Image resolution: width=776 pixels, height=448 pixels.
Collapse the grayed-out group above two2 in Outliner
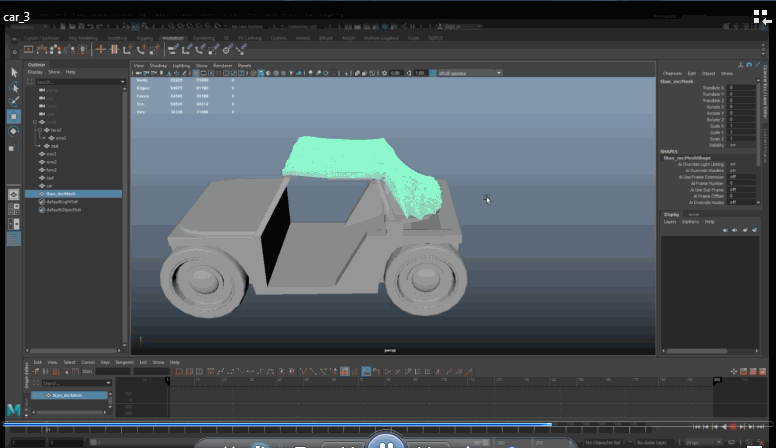(x=35, y=122)
